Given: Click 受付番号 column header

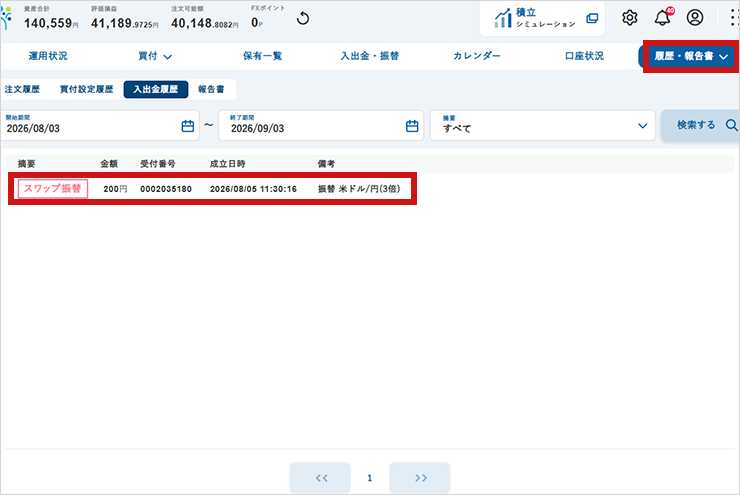Looking at the screenshot, I should pos(158,164).
